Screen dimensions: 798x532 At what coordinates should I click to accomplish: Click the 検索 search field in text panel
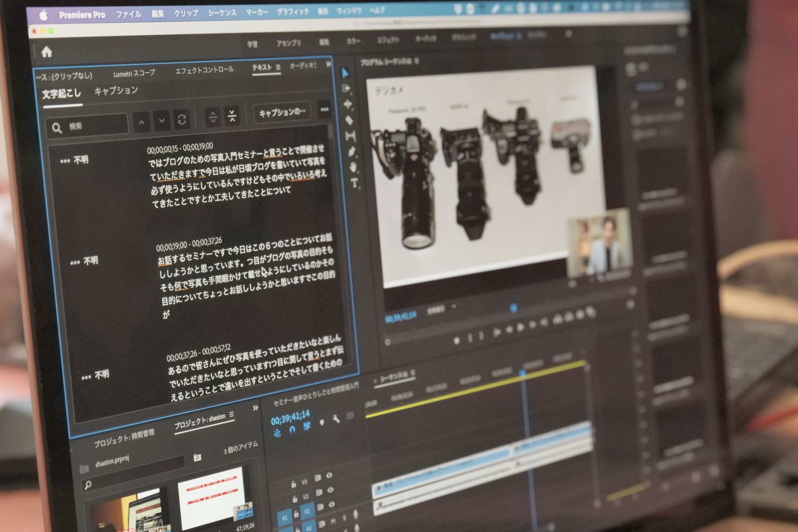(87, 127)
